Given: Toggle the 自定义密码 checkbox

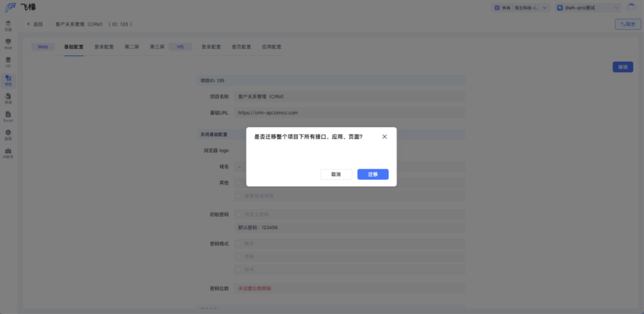Looking at the screenshot, I should [238, 215].
